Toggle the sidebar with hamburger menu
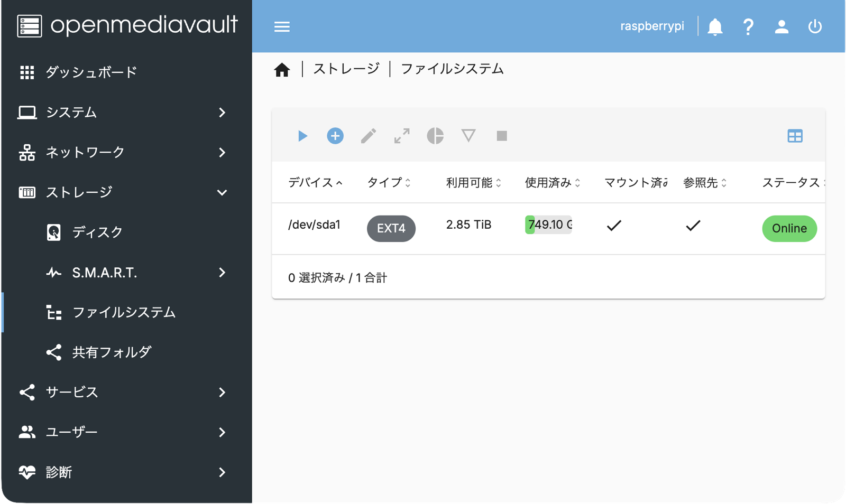This screenshot has height=504, width=846. [282, 26]
